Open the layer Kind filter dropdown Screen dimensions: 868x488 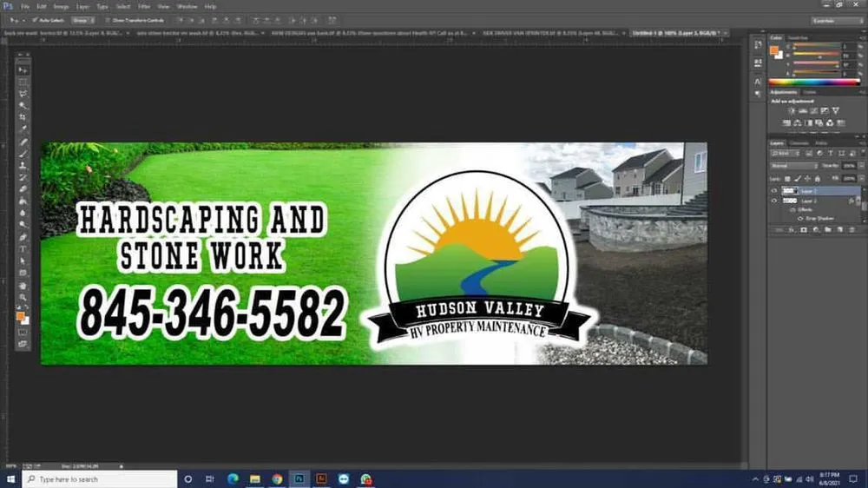coord(786,154)
